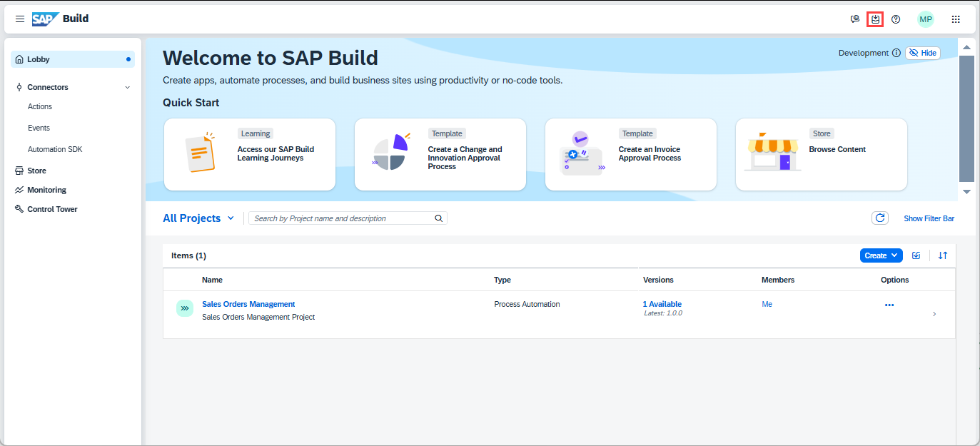Click the Control Tower wrench icon
The height and width of the screenshot is (446, 980).
(x=20, y=209)
